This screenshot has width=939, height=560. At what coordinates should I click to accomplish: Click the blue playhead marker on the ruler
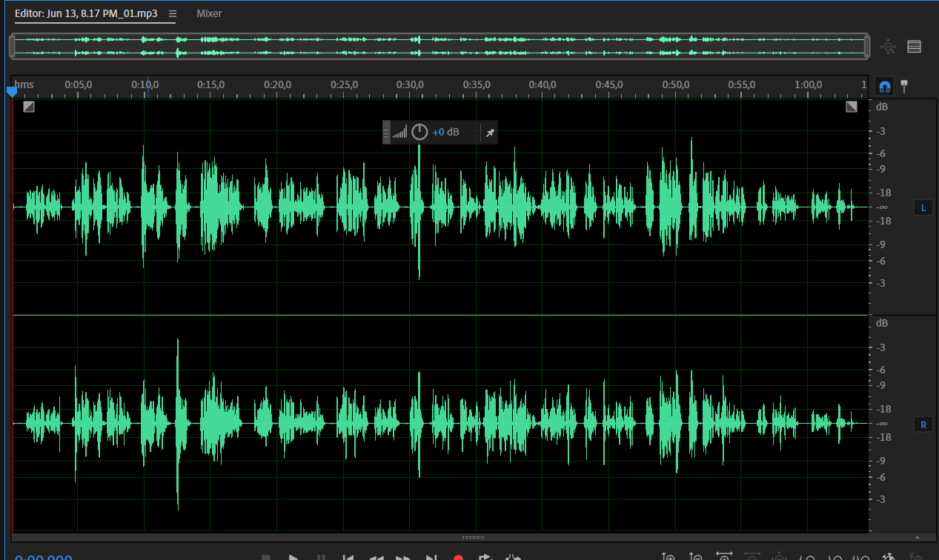coord(11,91)
